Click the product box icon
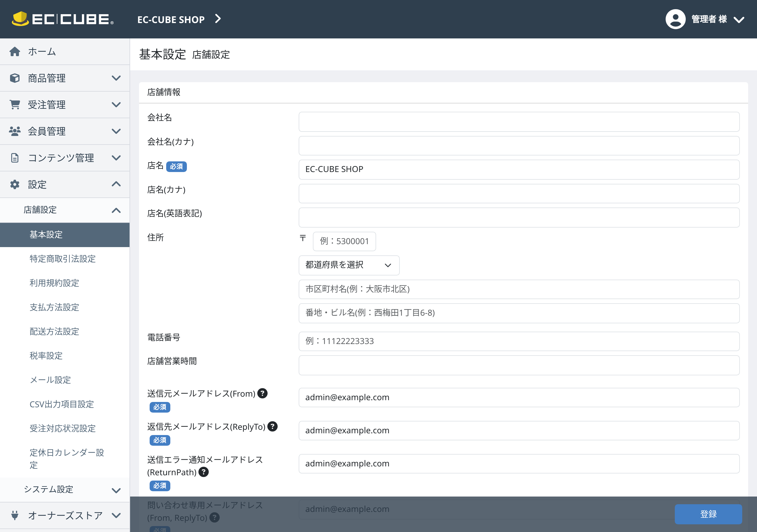This screenshot has width=757, height=532. pyautogui.click(x=15, y=78)
